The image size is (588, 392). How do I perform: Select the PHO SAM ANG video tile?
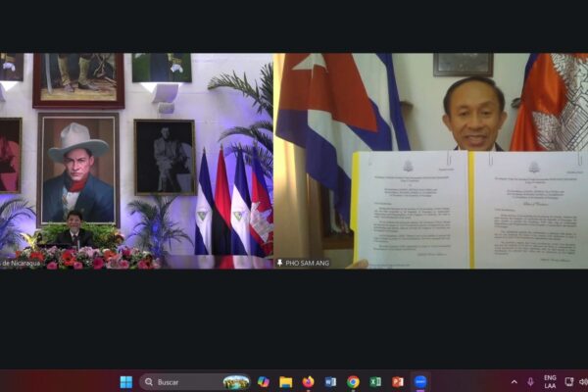[x=431, y=161]
